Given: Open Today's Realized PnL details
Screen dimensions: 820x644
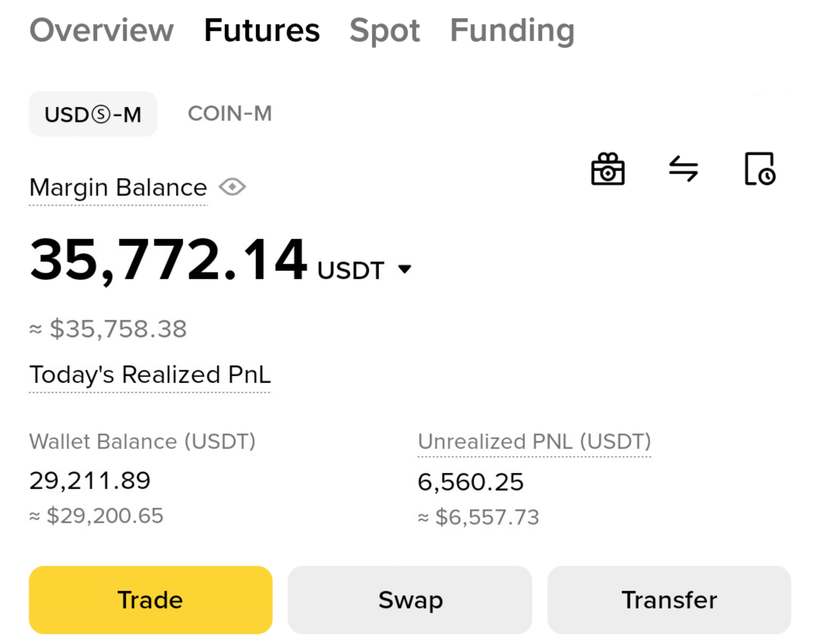Looking at the screenshot, I should 150,375.
